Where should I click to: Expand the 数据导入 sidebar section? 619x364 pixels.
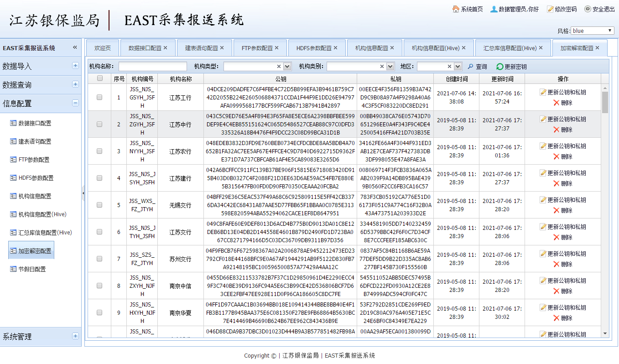75,66
